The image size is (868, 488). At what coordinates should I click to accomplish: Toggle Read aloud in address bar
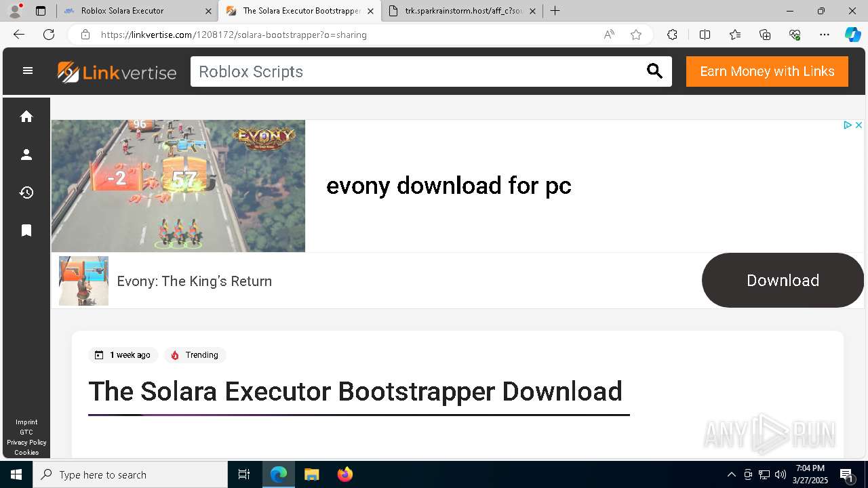609,35
